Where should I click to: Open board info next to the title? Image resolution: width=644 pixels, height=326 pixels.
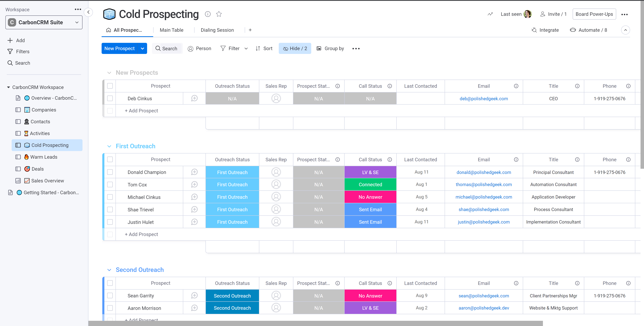click(208, 14)
